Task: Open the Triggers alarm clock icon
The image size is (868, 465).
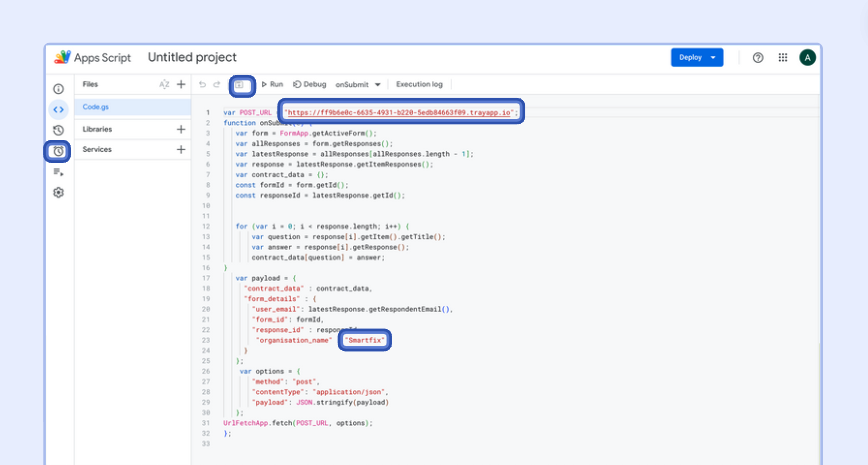Action: tap(58, 151)
